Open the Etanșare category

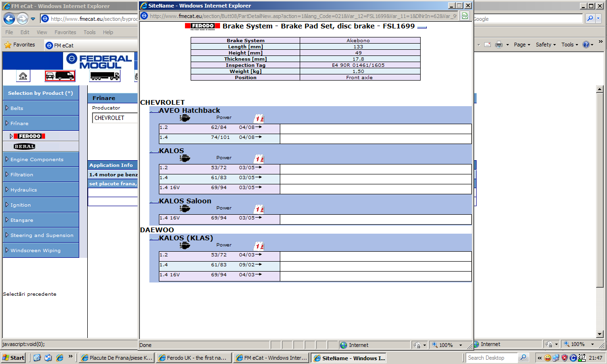point(41,220)
